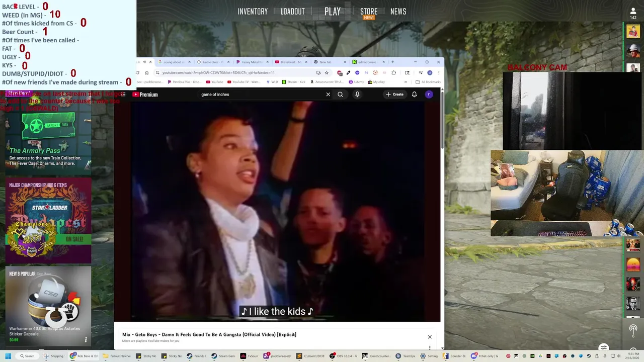
Task: Open the YouTube TV bookmark
Action: click(244, 82)
